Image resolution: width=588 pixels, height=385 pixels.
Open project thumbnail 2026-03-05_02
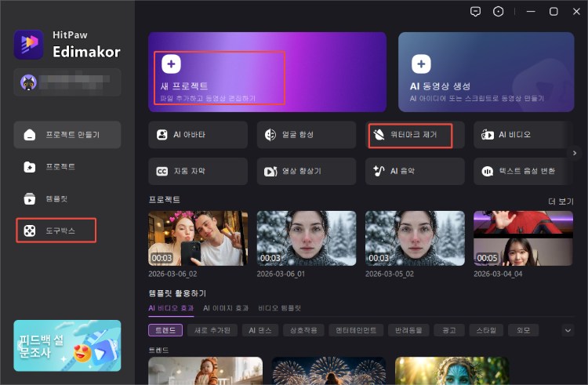415,238
